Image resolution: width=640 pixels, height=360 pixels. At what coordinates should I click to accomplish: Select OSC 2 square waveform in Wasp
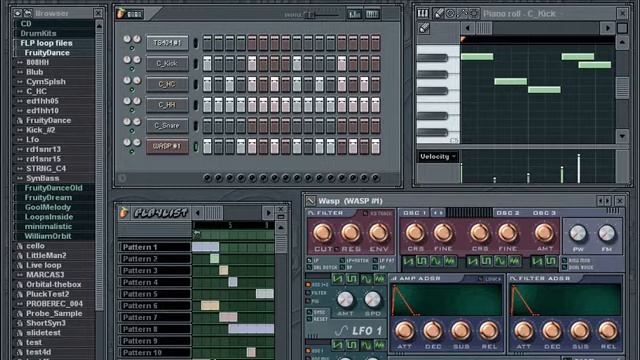tap(487, 261)
